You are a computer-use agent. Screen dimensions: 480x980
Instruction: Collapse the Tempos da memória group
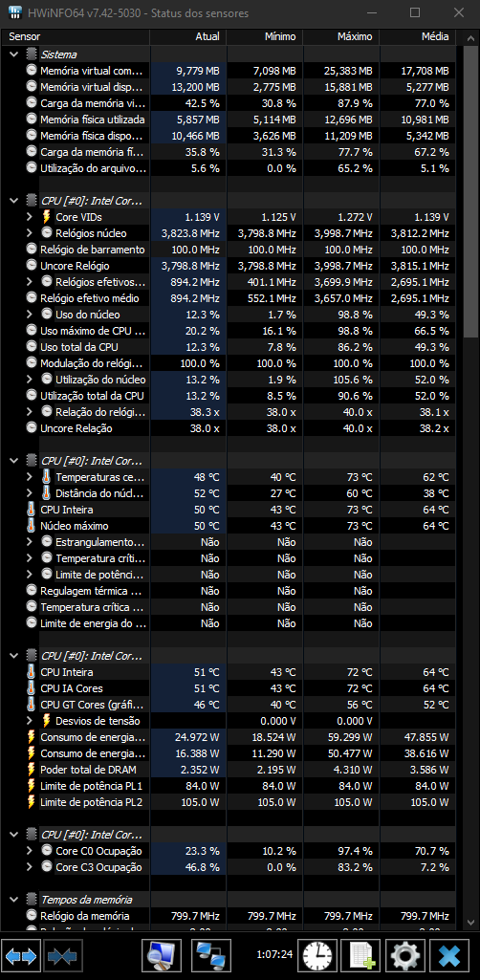coord(14,900)
